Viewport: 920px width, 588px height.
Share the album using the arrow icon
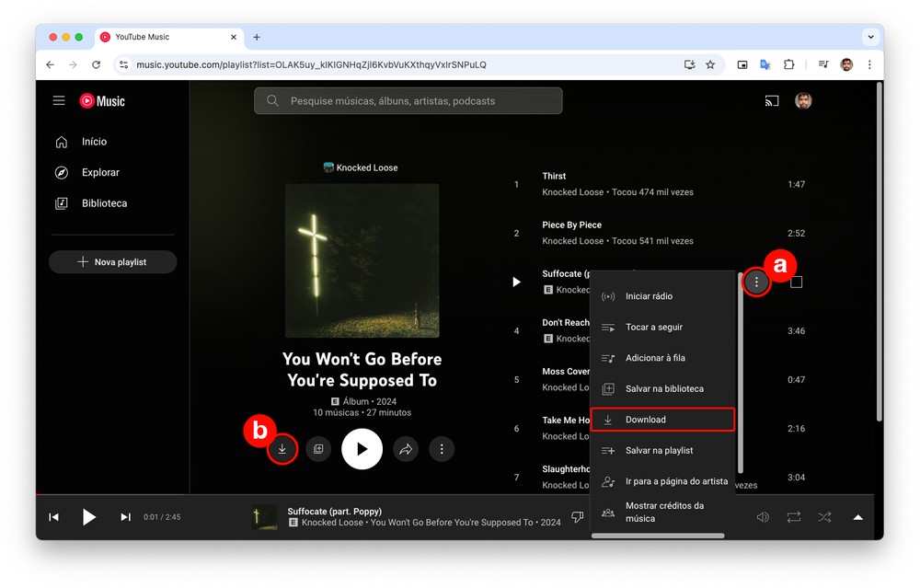pos(406,449)
